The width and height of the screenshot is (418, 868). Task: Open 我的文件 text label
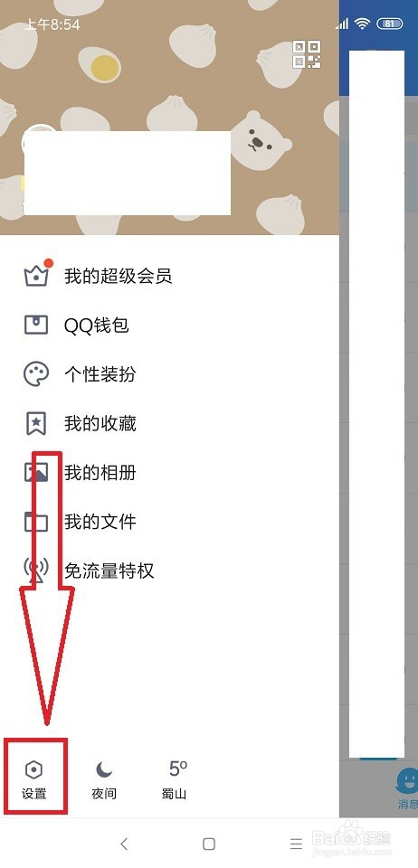click(x=100, y=522)
